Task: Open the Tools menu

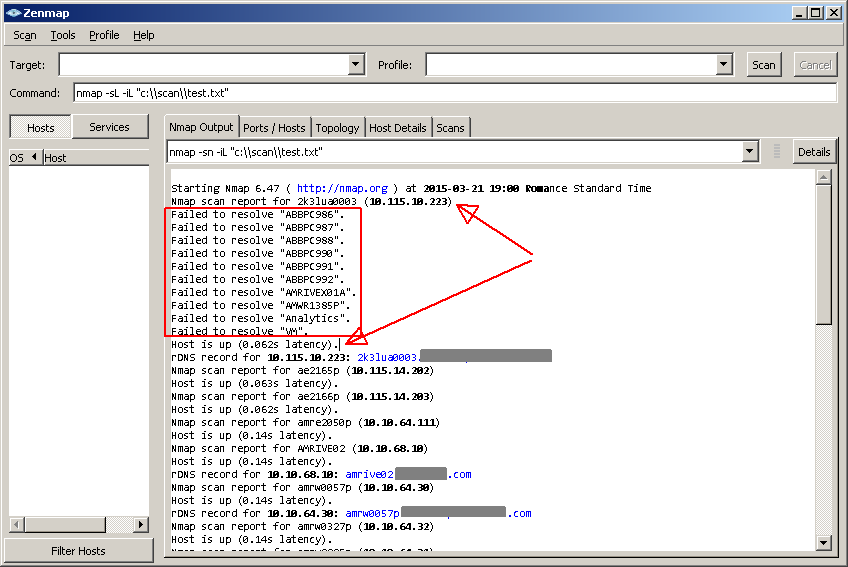Action: coord(63,35)
